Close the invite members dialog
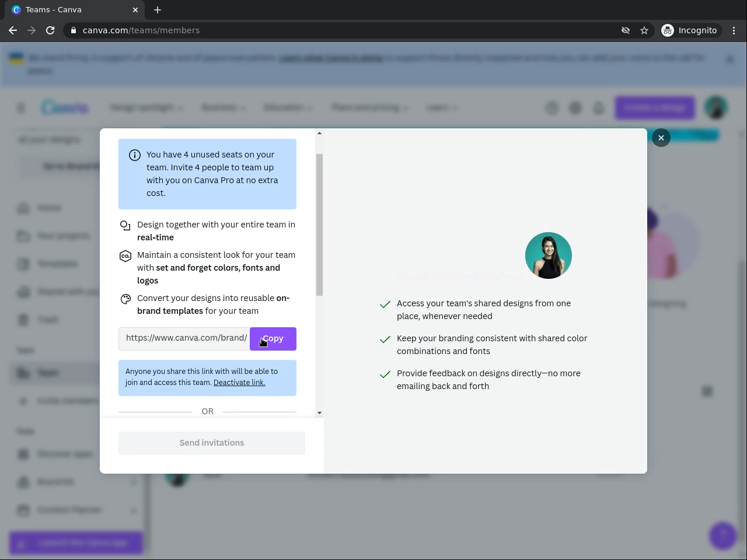Viewport: 747px width, 560px height. [661, 138]
